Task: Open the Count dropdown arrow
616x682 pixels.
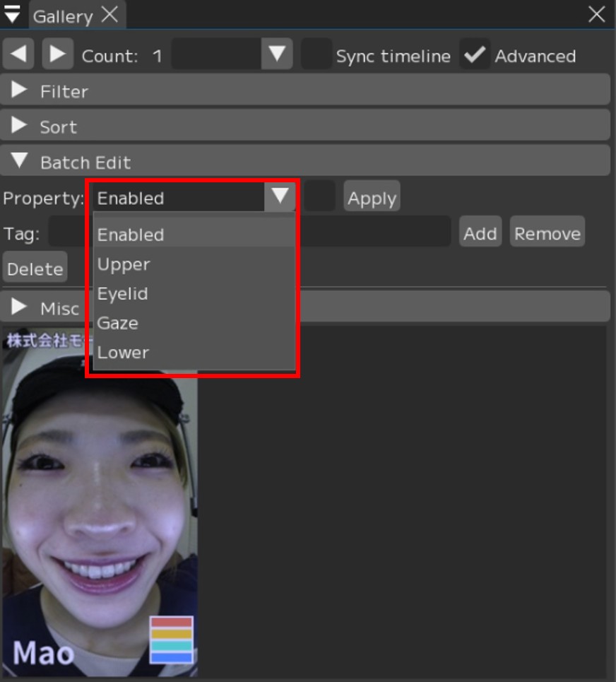Action: point(276,54)
